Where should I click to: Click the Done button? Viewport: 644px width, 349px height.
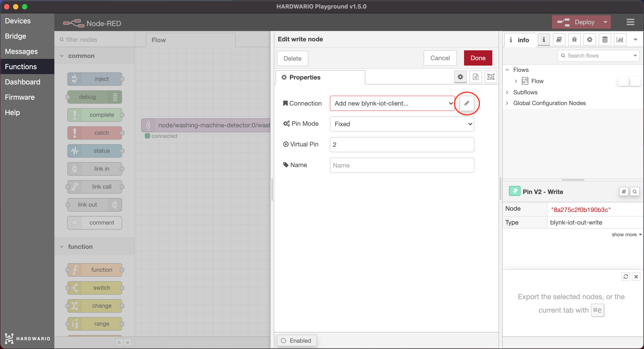point(478,58)
